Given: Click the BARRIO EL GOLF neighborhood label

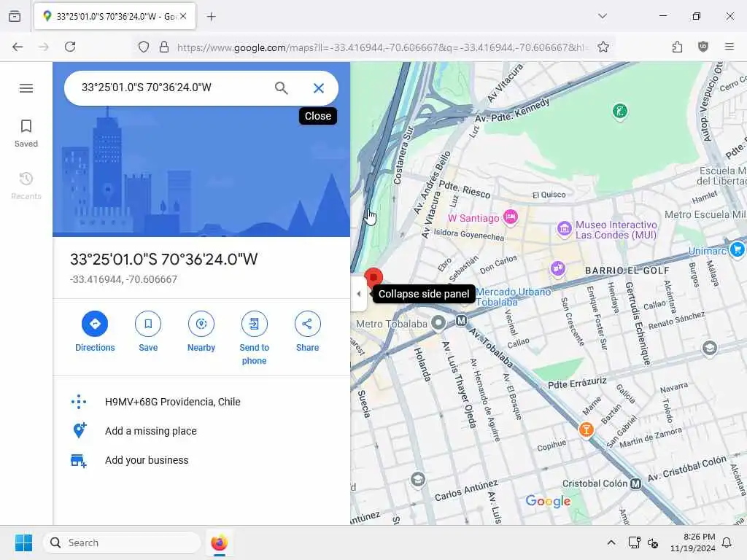Looking at the screenshot, I should tap(627, 271).
